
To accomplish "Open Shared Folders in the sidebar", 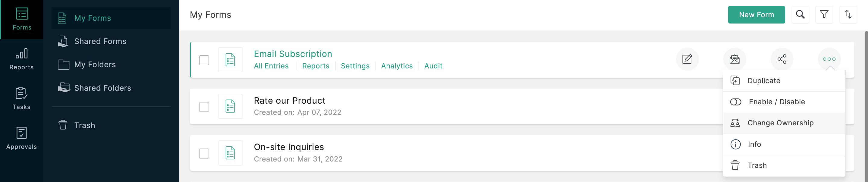I will pos(102,88).
